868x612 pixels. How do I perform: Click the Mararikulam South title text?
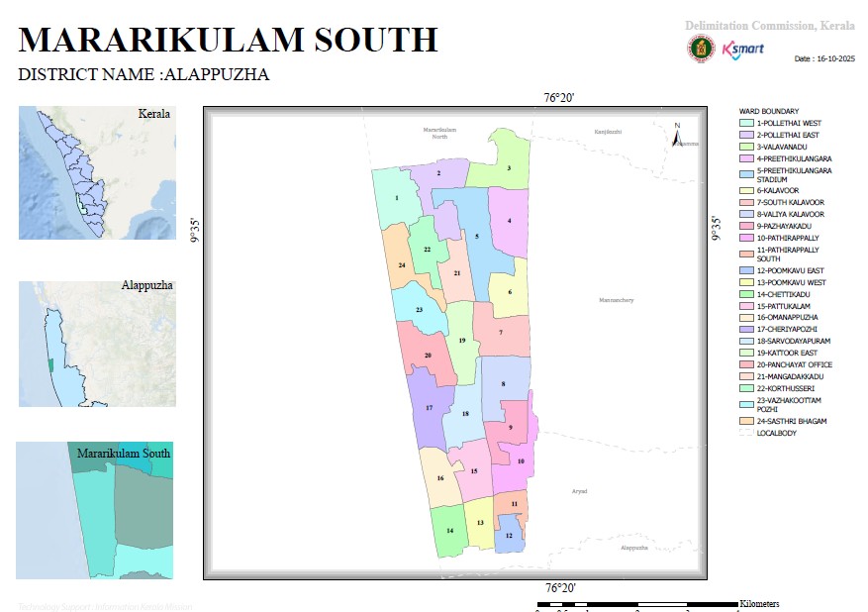[x=228, y=40]
